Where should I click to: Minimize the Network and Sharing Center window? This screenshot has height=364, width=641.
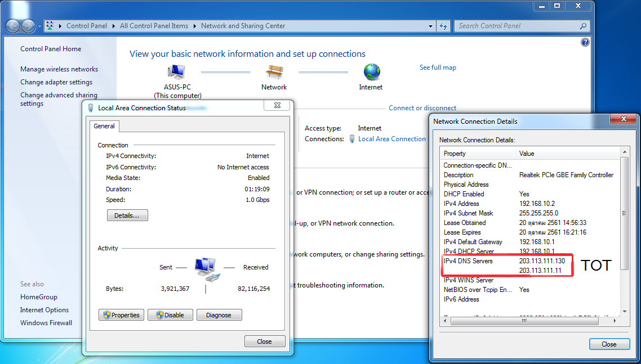[542, 6]
